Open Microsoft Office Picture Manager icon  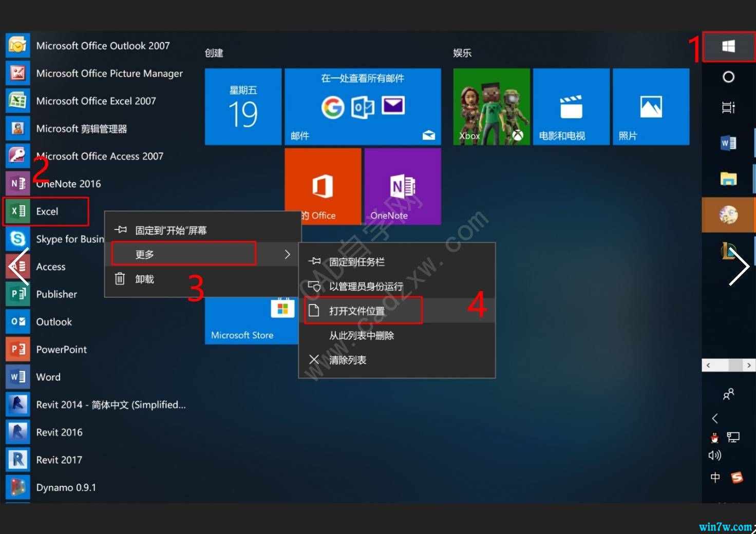click(x=17, y=73)
